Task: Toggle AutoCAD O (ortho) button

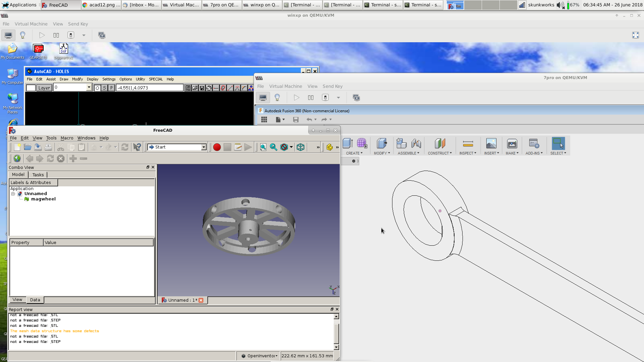Action: (x=97, y=88)
